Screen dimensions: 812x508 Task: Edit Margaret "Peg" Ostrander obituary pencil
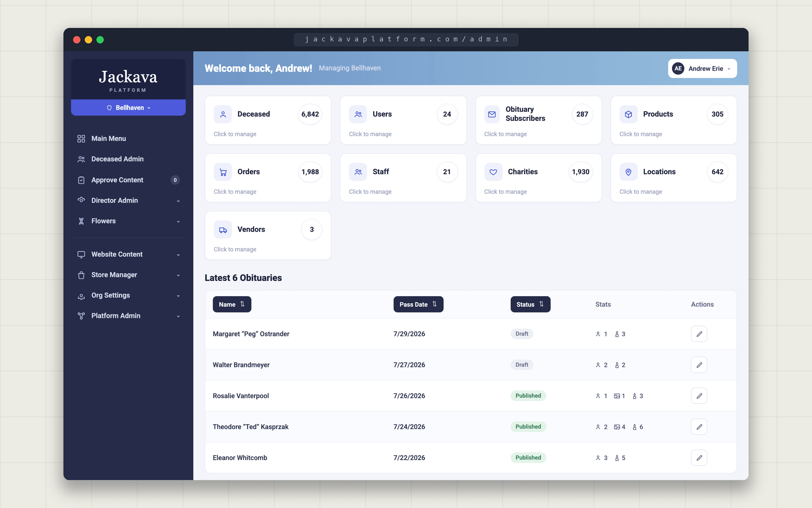tap(699, 334)
